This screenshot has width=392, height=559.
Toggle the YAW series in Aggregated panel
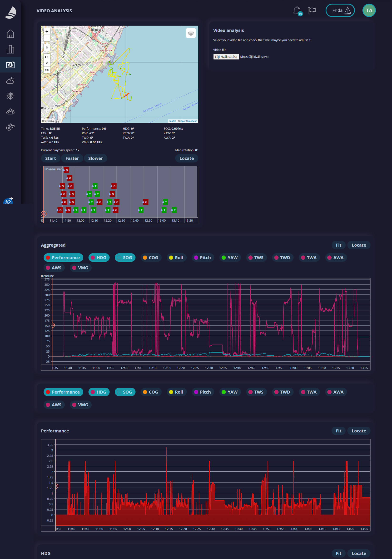(x=230, y=258)
